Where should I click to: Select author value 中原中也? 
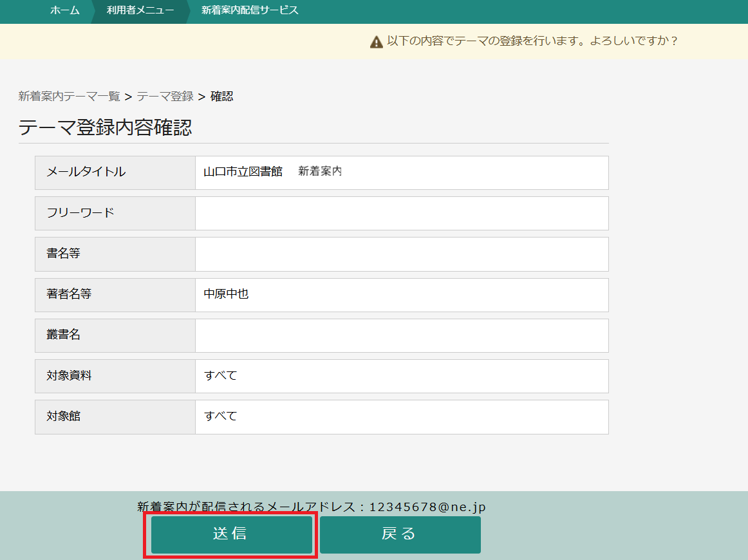coord(226,294)
